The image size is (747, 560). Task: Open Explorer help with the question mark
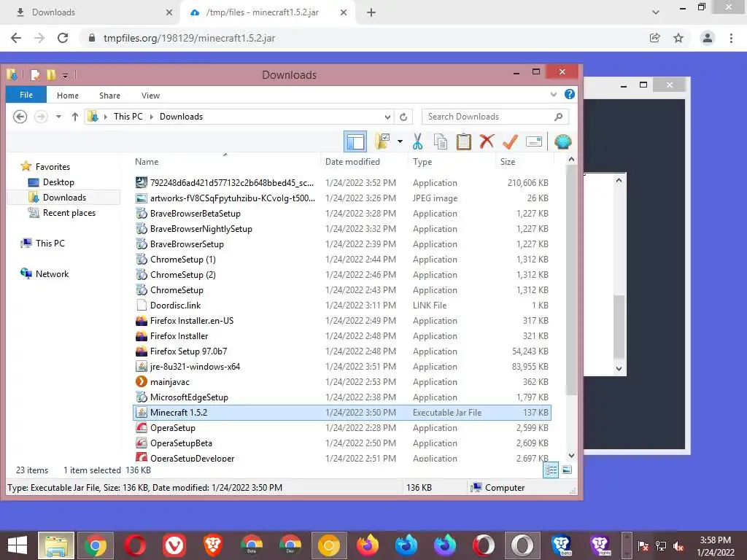coord(569,94)
